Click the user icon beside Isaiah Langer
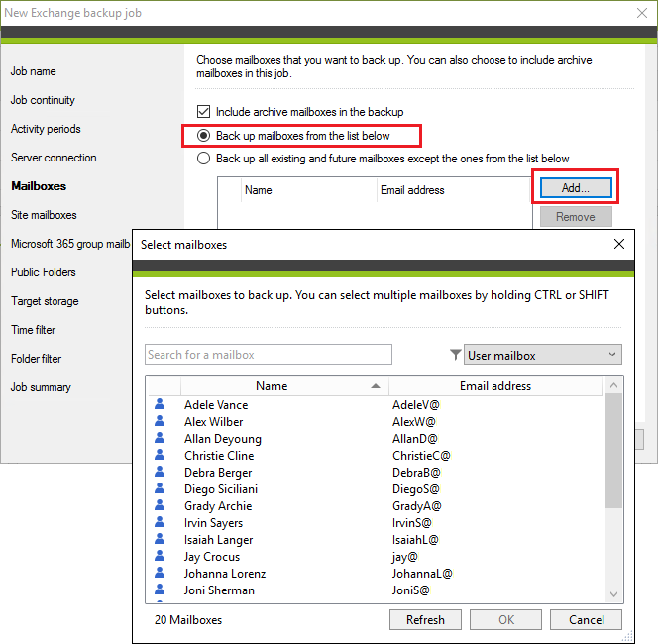Image resolution: width=658 pixels, height=644 pixels. [160, 539]
